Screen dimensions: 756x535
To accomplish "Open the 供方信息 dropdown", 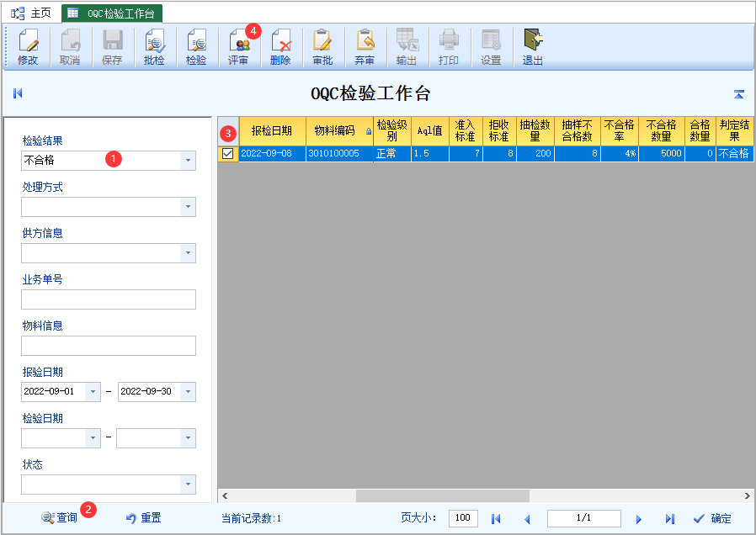I will 188,253.
